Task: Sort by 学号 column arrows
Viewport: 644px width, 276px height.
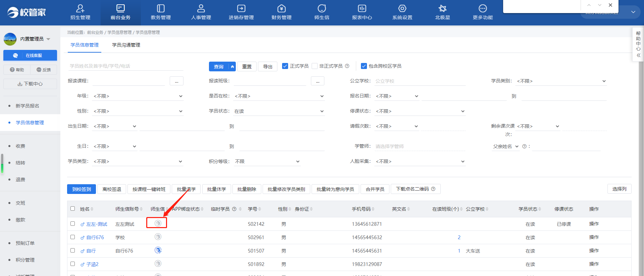Action: 260,209
